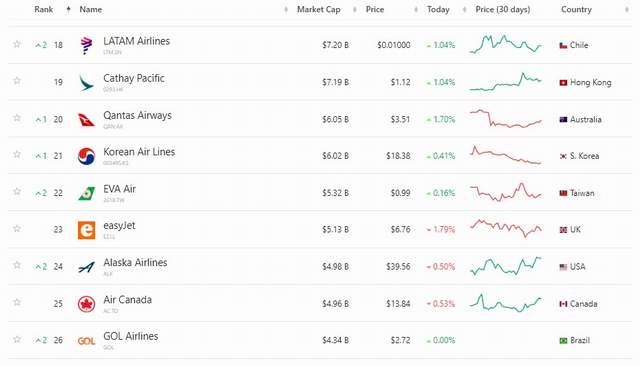Click the Air Canada maple leaf logo
Image resolution: width=640 pixels, height=366 pixels.
click(87, 304)
